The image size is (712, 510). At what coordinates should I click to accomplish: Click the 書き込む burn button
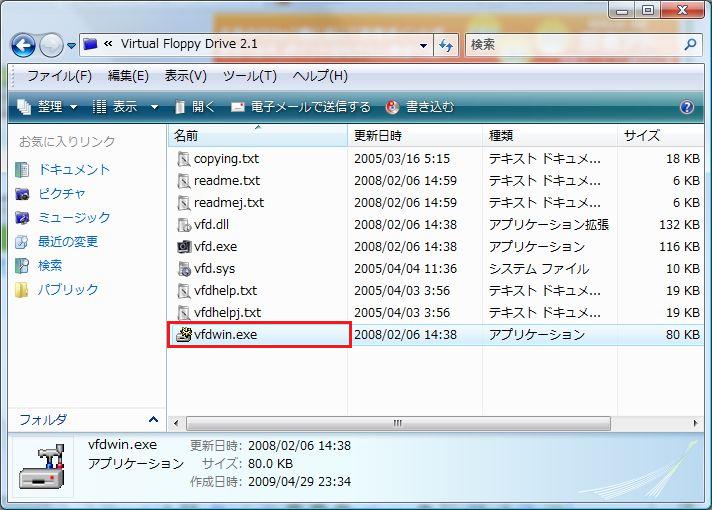[420, 107]
